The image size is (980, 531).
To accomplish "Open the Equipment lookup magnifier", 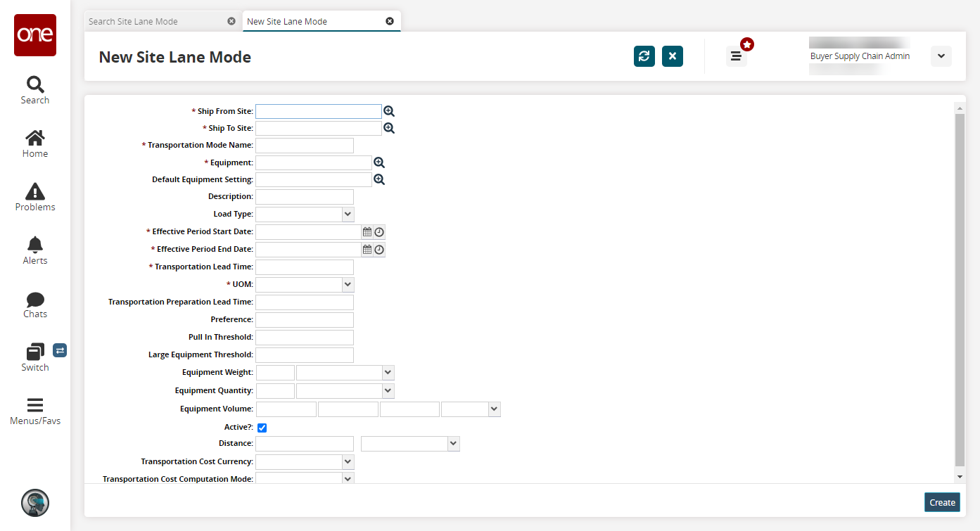I will (x=379, y=162).
